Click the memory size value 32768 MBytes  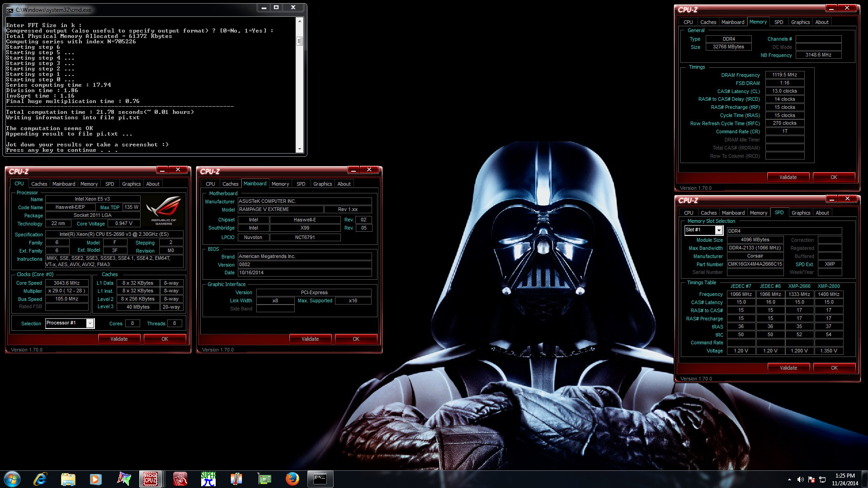point(728,47)
